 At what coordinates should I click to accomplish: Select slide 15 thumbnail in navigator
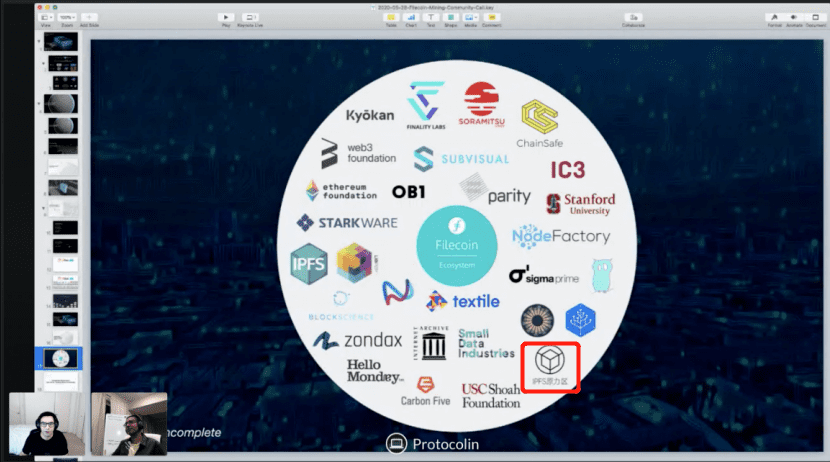pyautogui.click(x=65, y=319)
